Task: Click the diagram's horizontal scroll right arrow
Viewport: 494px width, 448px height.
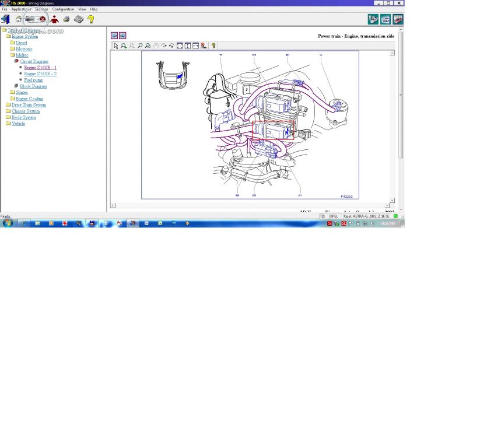Action: pos(387,205)
